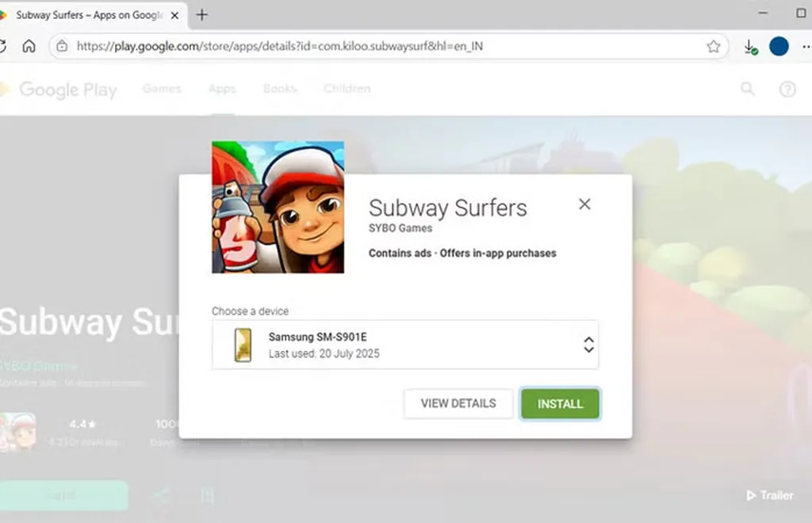The width and height of the screenshot is (812, 523).
Task: Minimize the browser window
Action: coord(763,13)
